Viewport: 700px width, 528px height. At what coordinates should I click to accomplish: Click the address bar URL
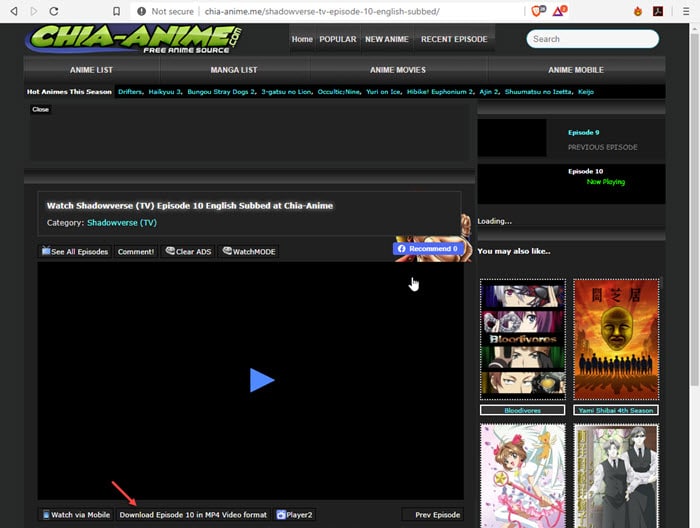[x=322, y=11]
